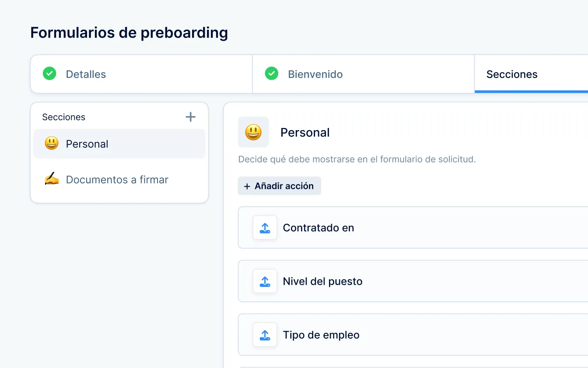The image size is (588, 368).
Task: Click the plus icon to add a section
Action: [x=190, y=117]
